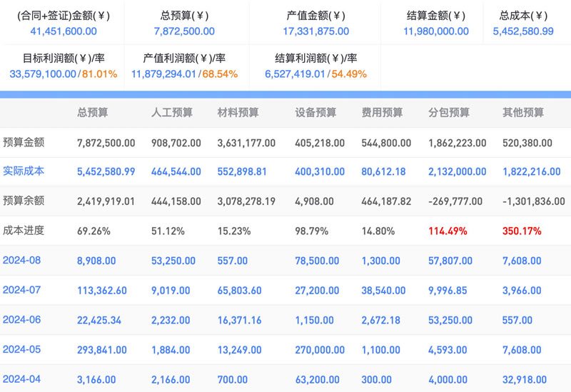This screenshot has width=571, height=392.
Task: Open actual other cost 1,822,216.00
Action: coord(531,171)
